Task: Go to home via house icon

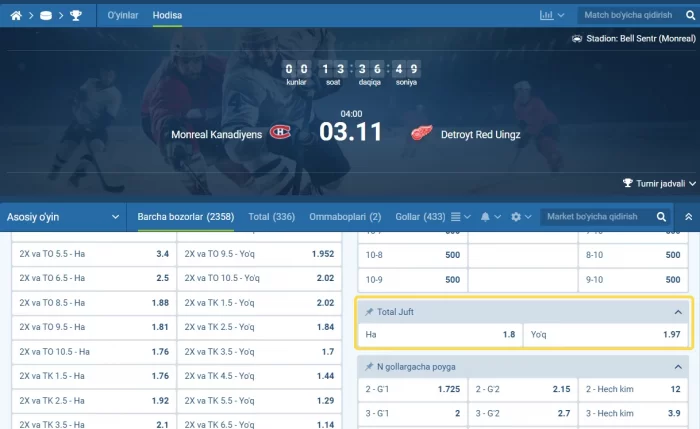Action: tap(16, 16)
